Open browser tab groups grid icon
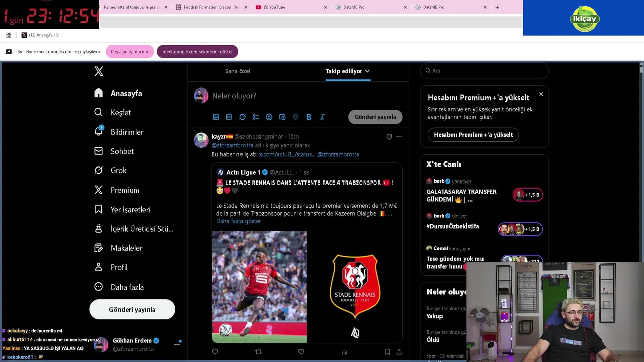The image size is (644, 362). tap(9, 35)
